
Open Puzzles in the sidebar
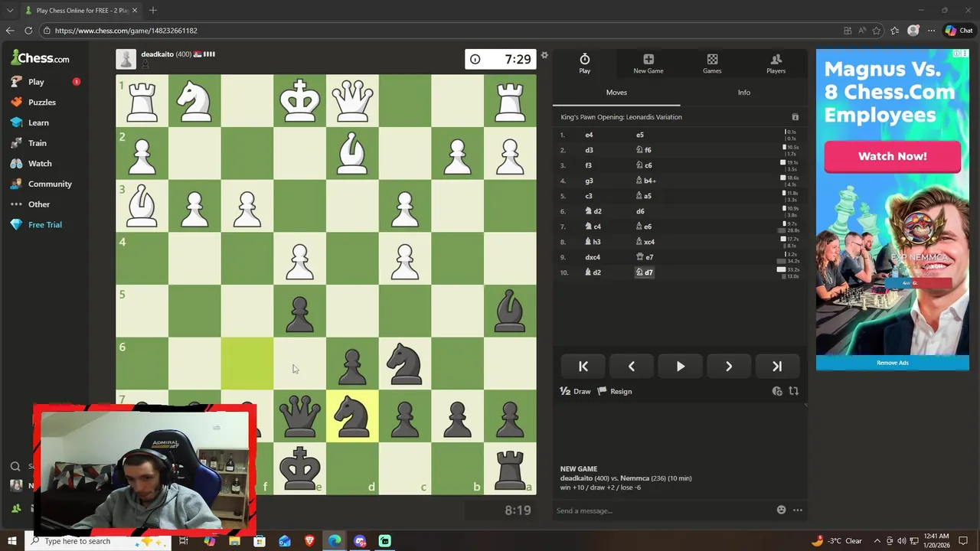tap(34, 102)
